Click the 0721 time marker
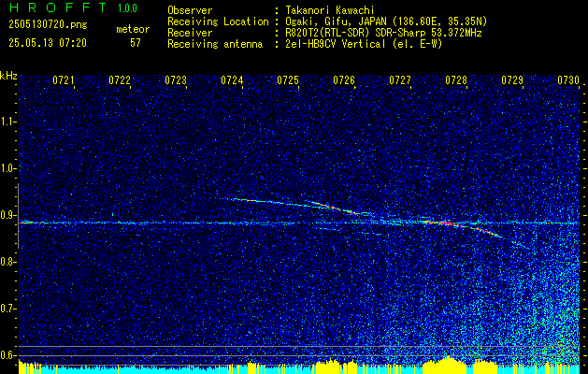This screenshot has height=374, width=588. [x=64, y=80]
